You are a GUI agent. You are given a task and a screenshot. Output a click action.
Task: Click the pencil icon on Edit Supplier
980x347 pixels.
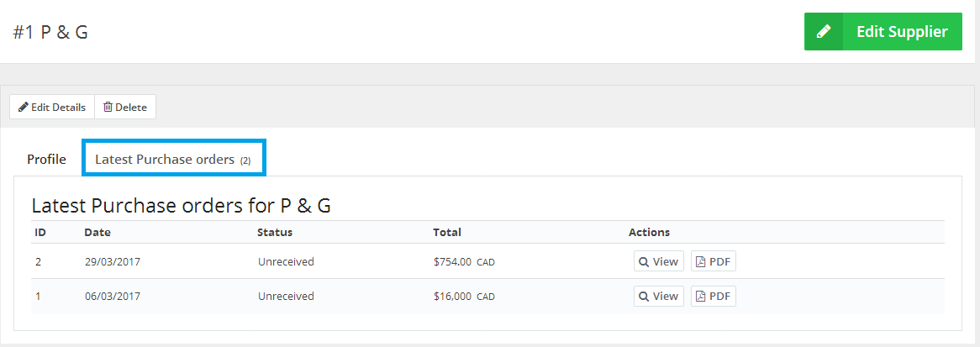(x=824, y=31)
